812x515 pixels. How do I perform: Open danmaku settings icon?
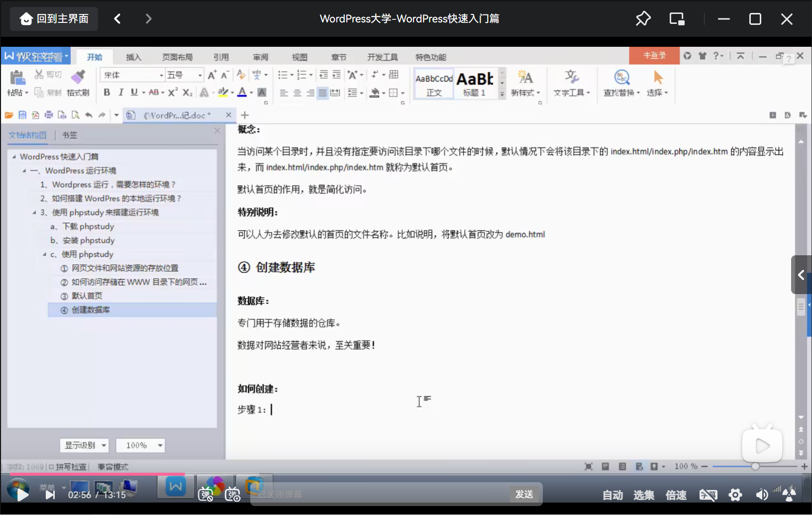[x=232, y=495]
